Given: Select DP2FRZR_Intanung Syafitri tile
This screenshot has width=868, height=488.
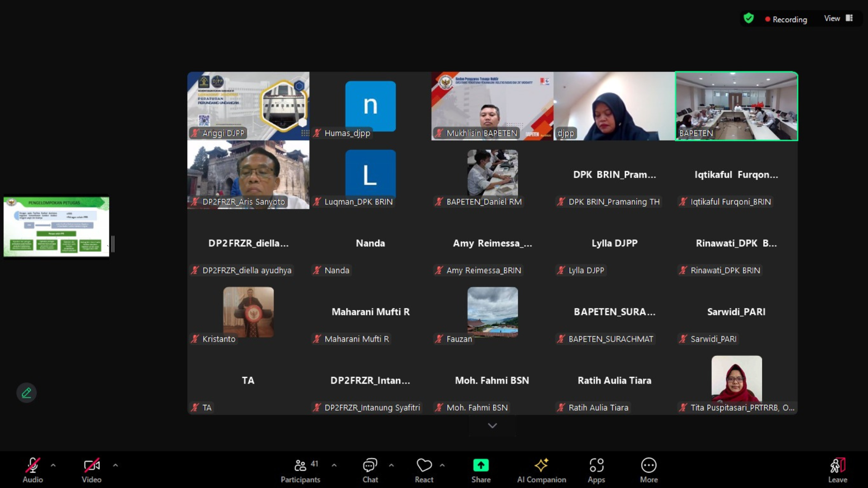Looking at the screenshot, I should pos(370,380).
